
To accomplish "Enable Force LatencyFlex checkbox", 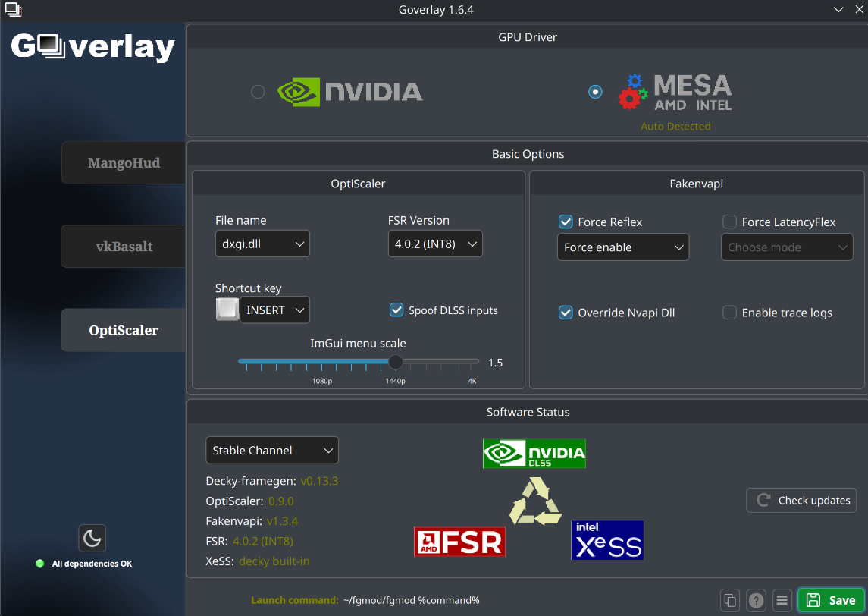I will click(729, 222).
